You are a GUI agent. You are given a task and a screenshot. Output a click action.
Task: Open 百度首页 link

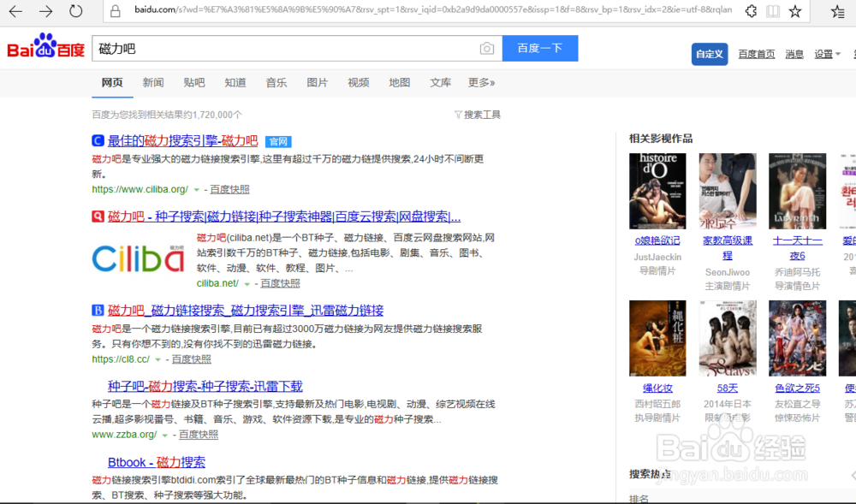tap(756, 54)
